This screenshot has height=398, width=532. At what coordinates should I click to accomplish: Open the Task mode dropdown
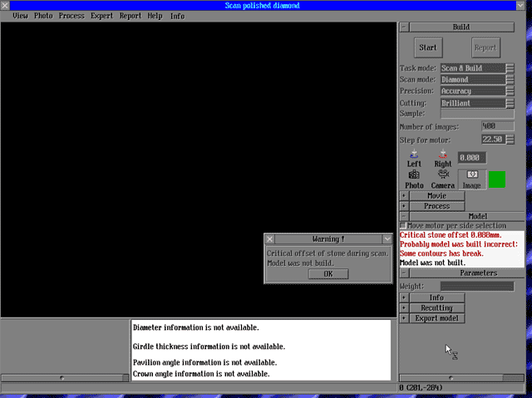pyautogui.click(x=510, y=68)
